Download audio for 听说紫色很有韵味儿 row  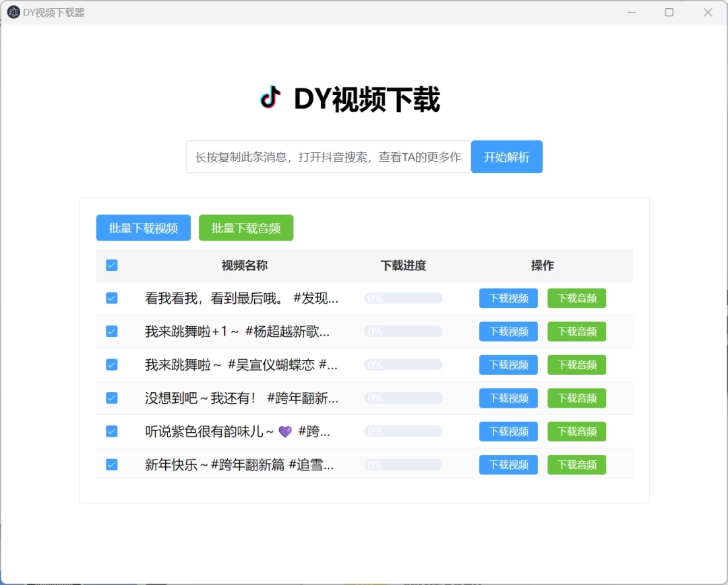pos(576,432)
